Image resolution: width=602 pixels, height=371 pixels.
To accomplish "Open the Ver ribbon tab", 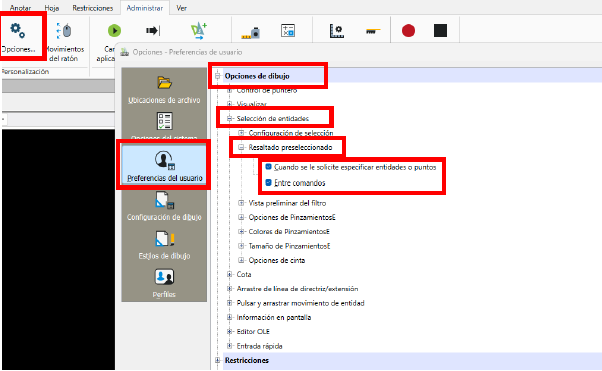I will pyautogui.click(x=182, y=8).
